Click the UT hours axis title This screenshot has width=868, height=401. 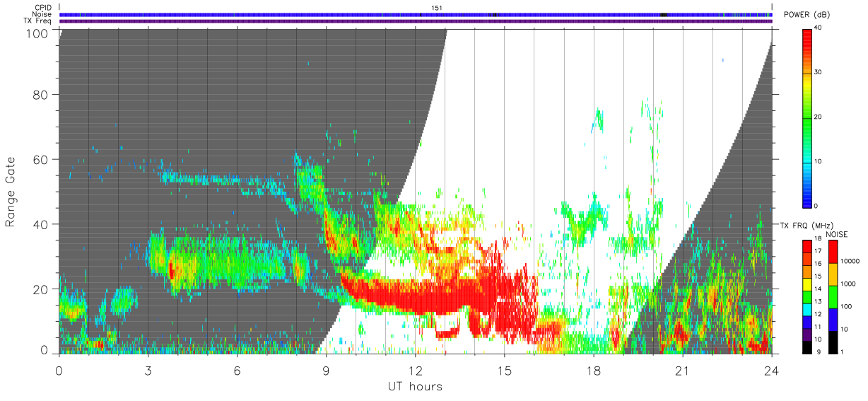point(415,386)
